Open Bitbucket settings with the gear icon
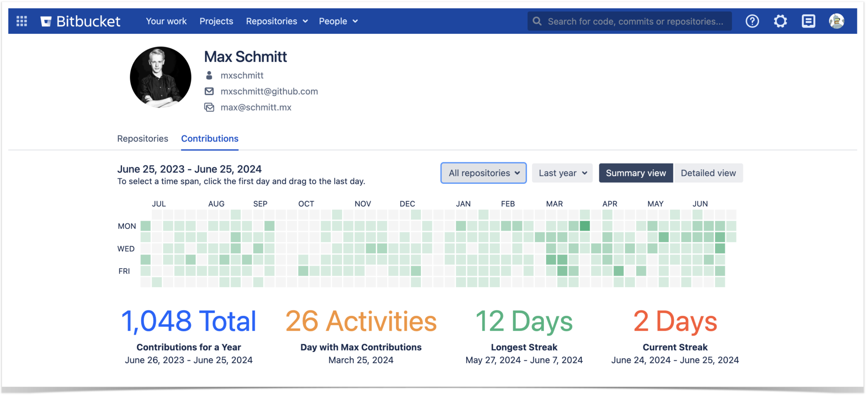This screenshot has height=396, width=868. click(780, 21)
